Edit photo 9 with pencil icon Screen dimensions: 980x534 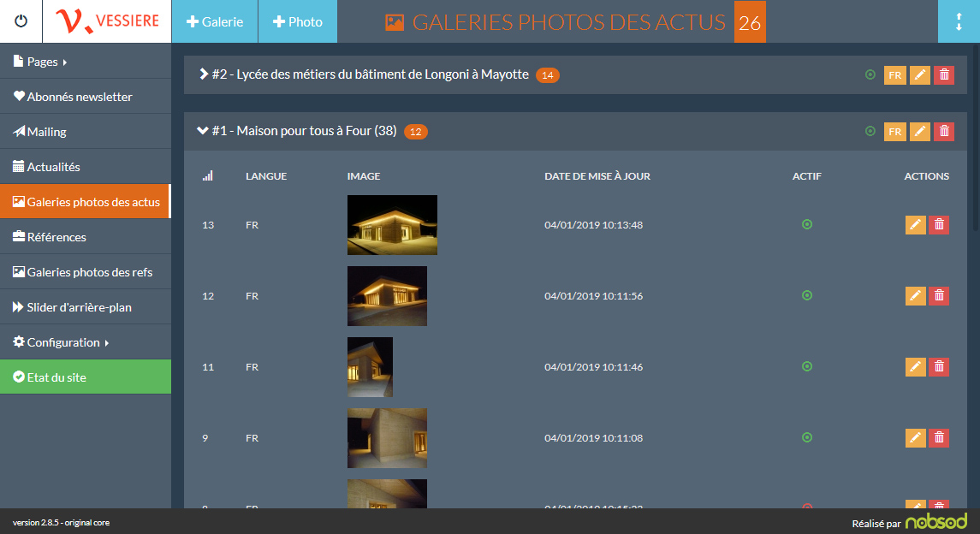[916, 438]
